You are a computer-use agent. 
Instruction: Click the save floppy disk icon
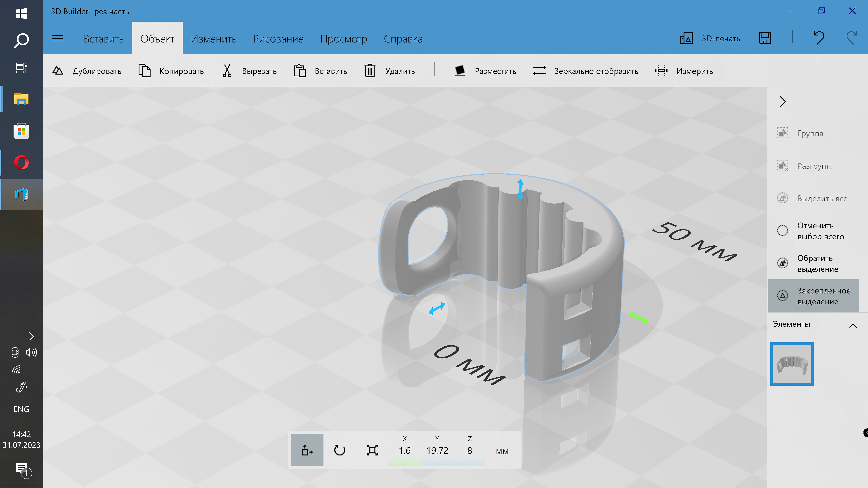[764, 38]
